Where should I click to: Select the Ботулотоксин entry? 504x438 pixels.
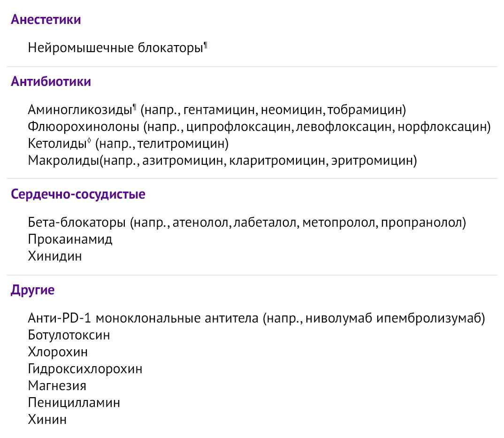coord(69,335)
